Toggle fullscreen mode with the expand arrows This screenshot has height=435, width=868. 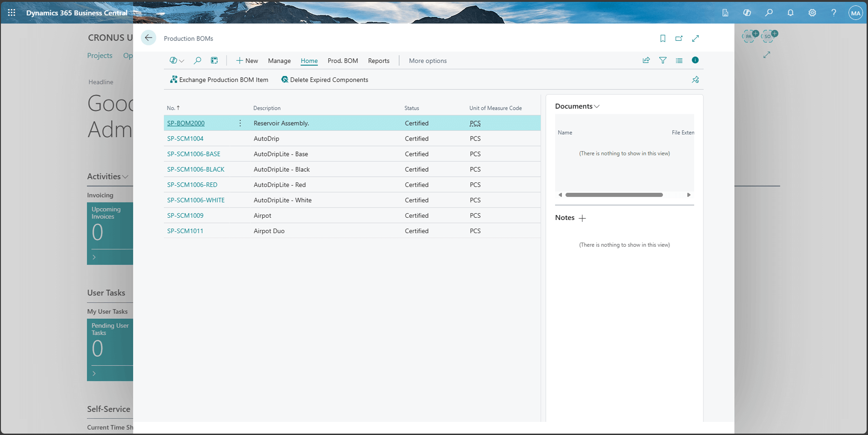tap(695, 38)
